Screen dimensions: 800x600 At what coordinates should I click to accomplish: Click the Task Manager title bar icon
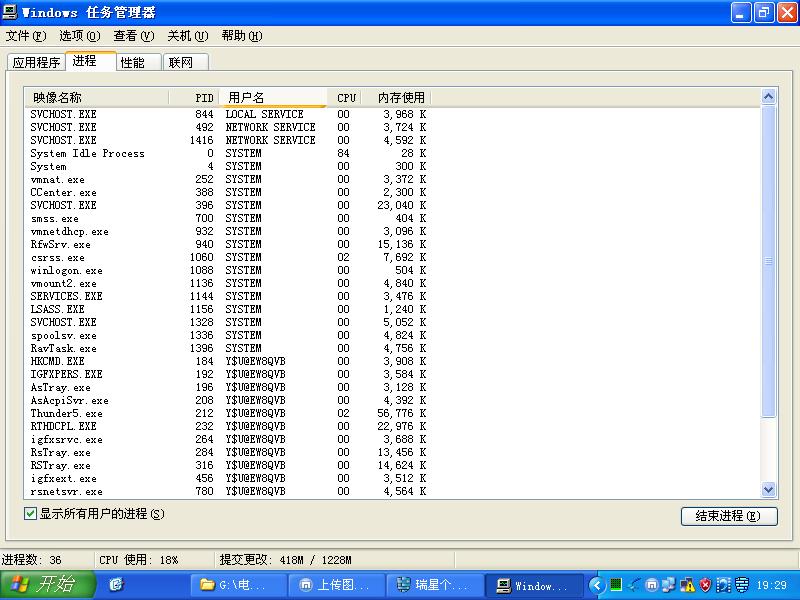tap(10, 12)
